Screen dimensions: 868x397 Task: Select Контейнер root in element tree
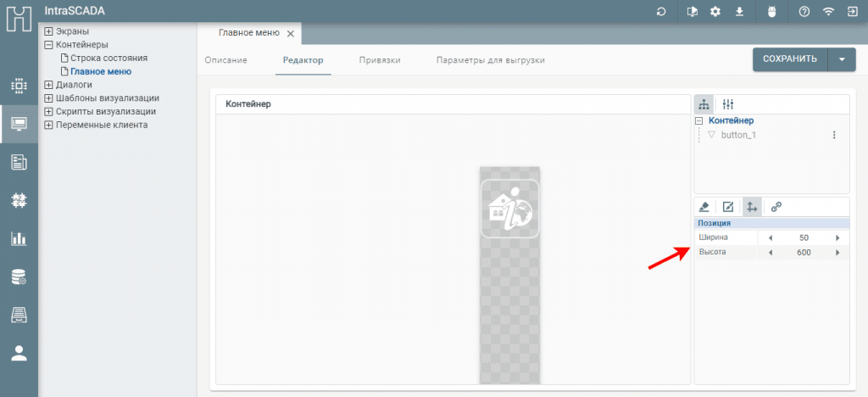point(732,120)
